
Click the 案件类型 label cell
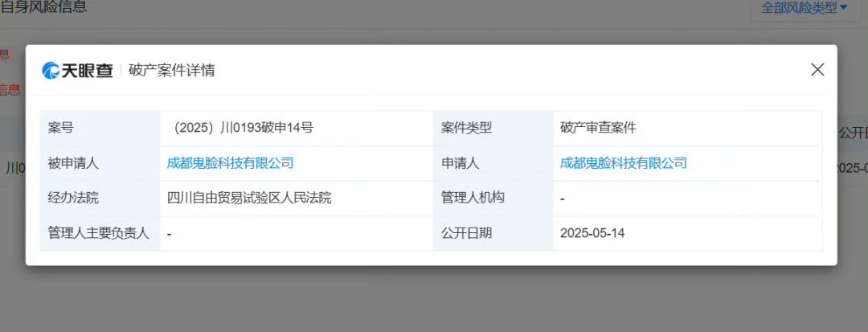493,129
